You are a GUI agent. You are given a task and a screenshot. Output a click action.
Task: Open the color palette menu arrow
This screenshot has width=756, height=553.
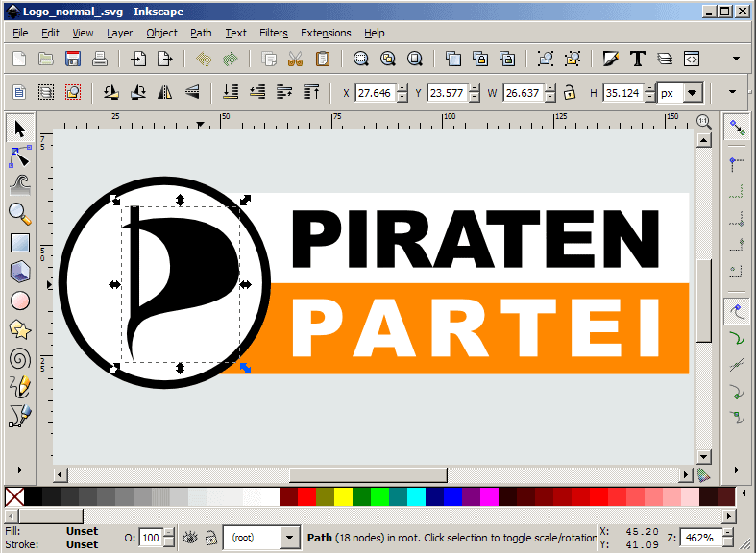[744, 493]
